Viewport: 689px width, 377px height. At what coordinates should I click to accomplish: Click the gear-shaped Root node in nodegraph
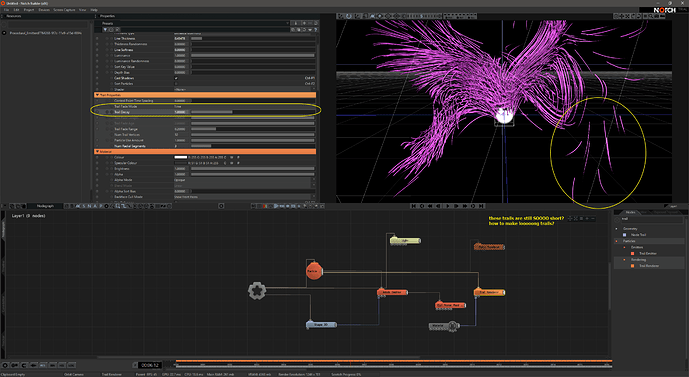pyautogui.click(x=257, y=291)
